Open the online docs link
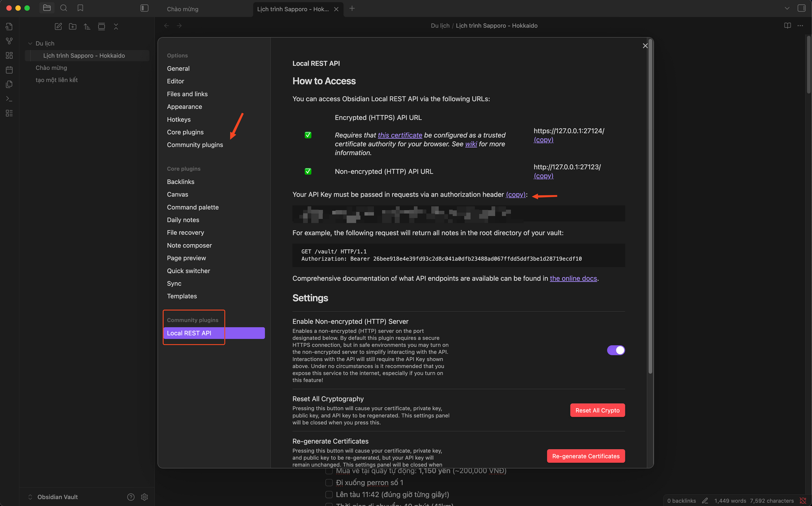Screen dimensions: 812x506 tap(573, 278)
